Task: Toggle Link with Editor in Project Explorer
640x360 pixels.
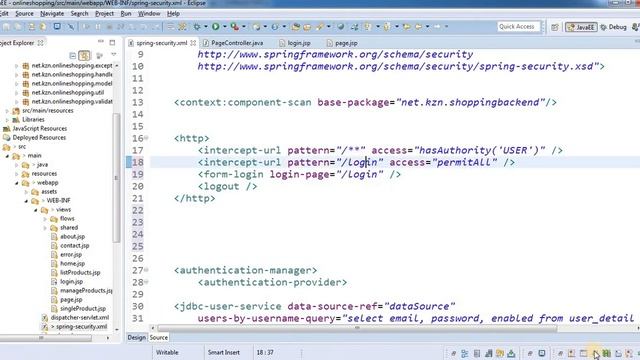Action: point(84,55)
